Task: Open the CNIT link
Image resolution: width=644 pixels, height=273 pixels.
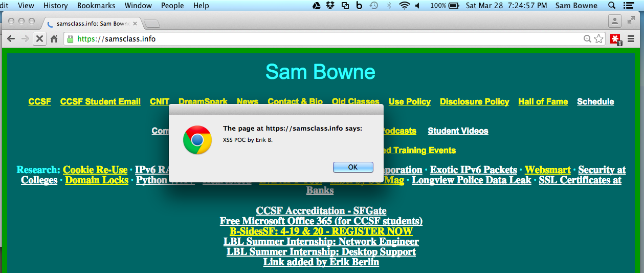Action: coord(160,101)
